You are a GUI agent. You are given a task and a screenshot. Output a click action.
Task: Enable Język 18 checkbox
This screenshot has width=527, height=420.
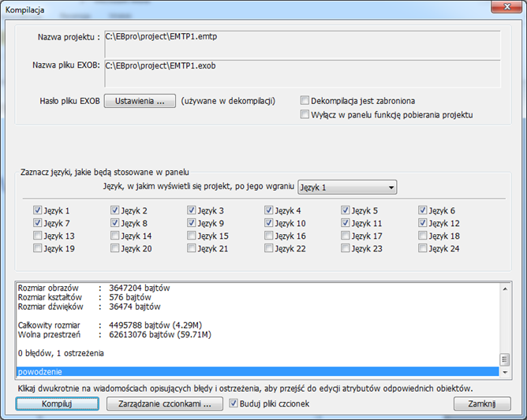click(x=423, y=236)
